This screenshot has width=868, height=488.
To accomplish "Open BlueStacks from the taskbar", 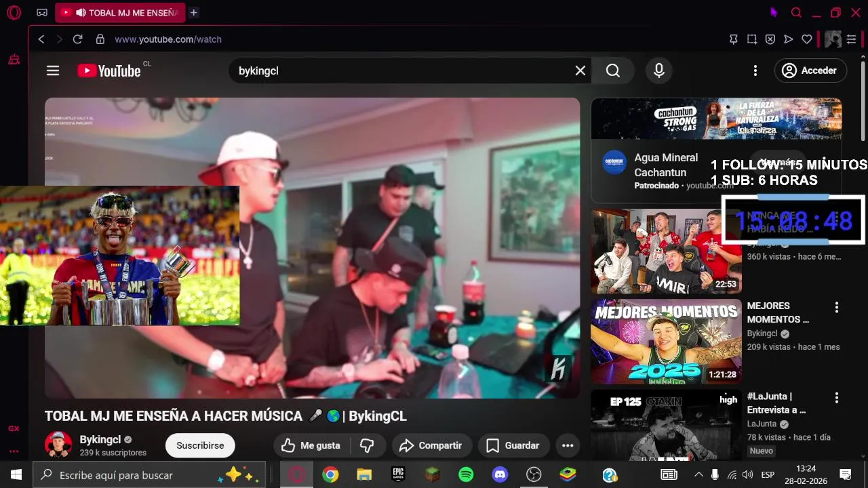I will (568, 475).
